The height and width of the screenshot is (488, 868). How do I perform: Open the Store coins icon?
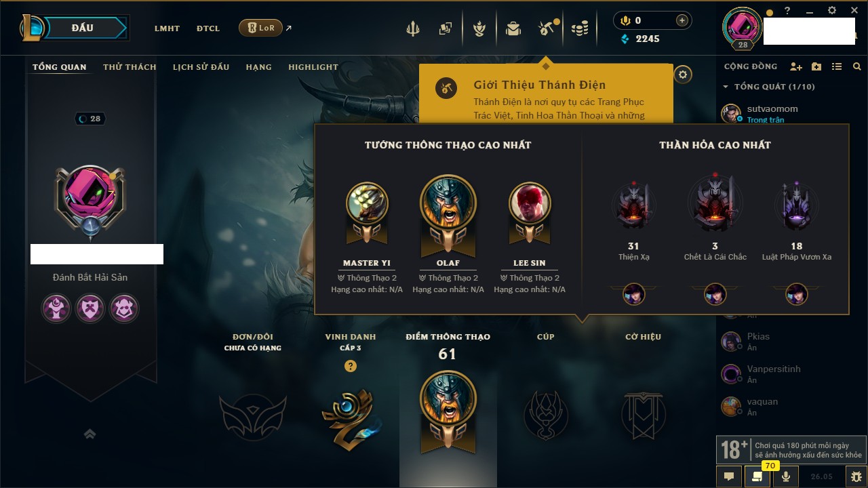579,28
